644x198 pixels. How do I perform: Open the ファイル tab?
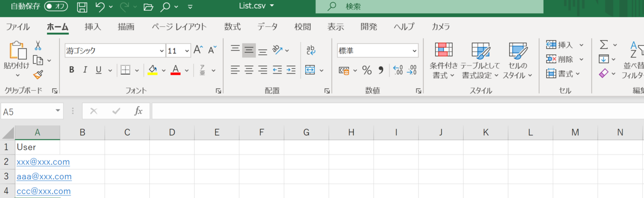tap(18, 27)
